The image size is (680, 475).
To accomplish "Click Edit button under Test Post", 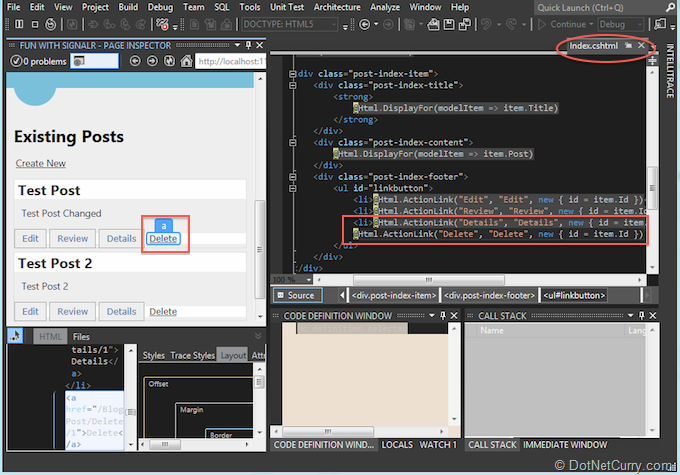I will coord(30,239).
